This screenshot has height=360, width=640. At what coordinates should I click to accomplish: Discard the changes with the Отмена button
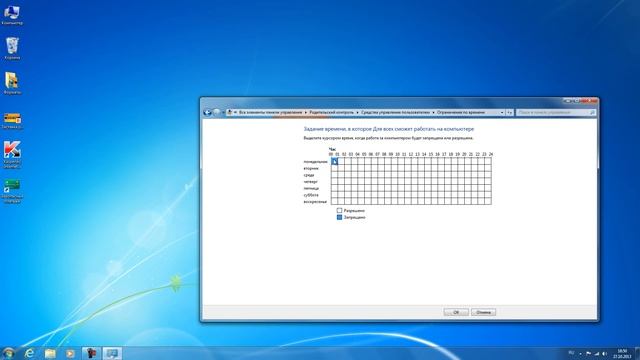(483, 312)
